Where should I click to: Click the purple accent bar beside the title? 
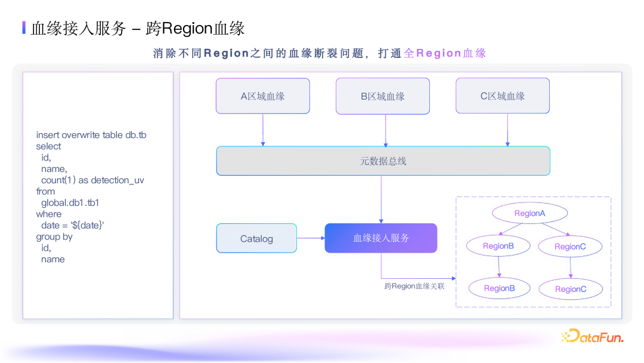(23, 27)
